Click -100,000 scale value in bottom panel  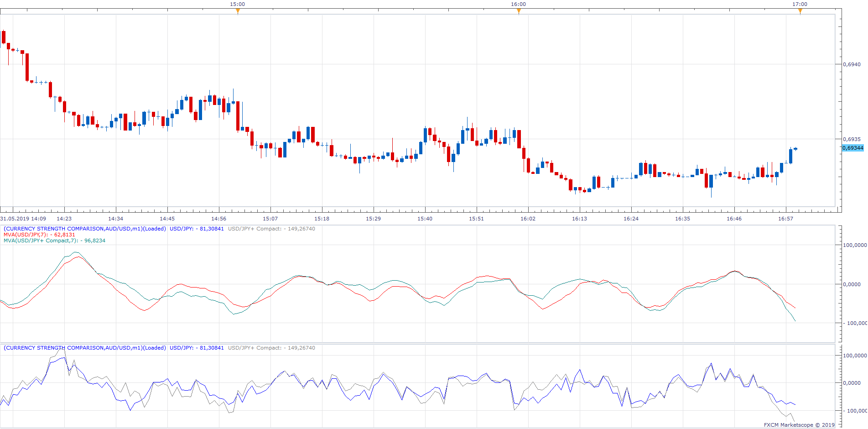[x=855, y=411]
